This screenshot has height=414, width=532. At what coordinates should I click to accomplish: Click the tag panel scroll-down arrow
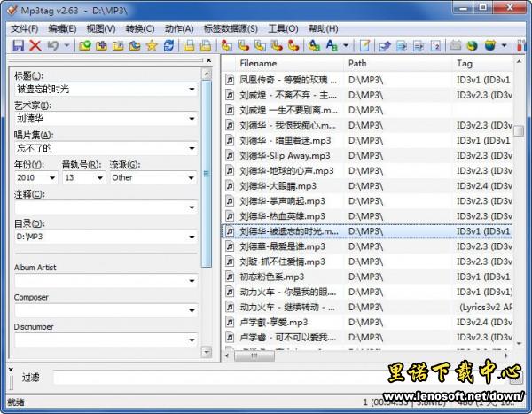click(x=207, y=352)
